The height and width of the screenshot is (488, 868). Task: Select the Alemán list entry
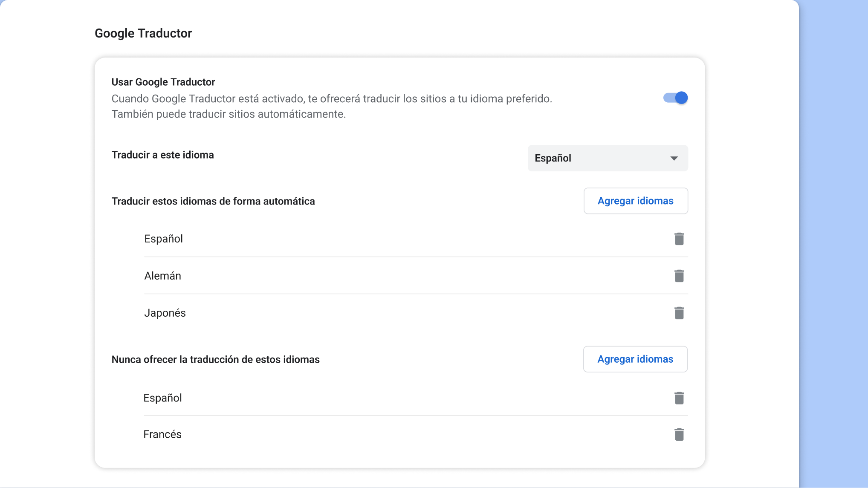tap(162, 276)
